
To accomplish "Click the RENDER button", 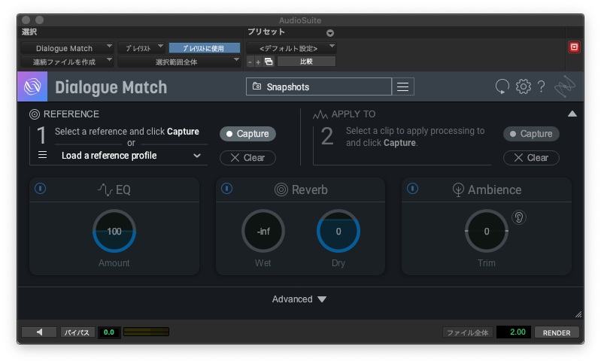I will pyautogui.click(x=557, y=332).
